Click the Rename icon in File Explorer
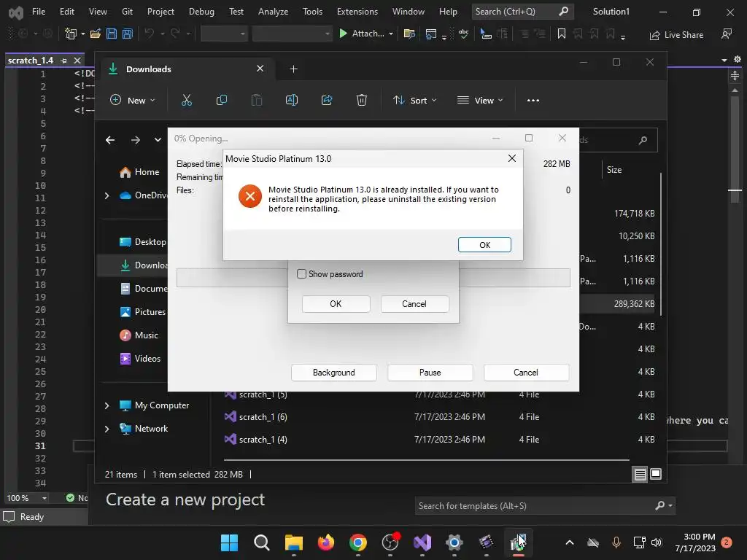747x560 pixels. 292,101
